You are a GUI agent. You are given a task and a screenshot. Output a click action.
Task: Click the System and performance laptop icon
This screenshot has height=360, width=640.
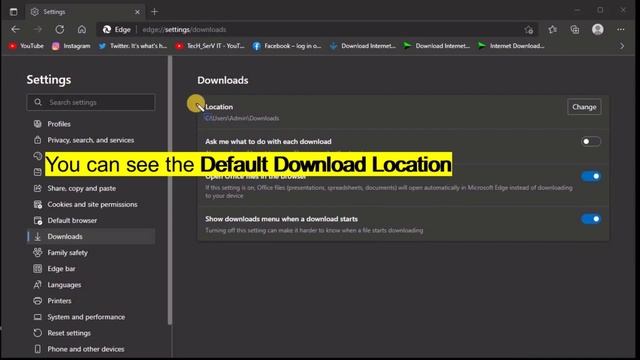[38, 317]
